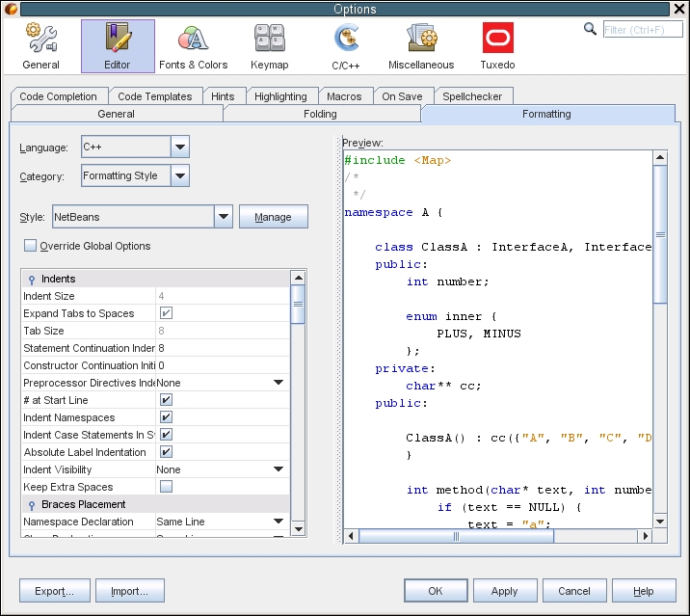This screenshot has height=616, width=690.
Task: Collapse the Braces Placement section
Action: pyautogui.click(x=32, y=504)
